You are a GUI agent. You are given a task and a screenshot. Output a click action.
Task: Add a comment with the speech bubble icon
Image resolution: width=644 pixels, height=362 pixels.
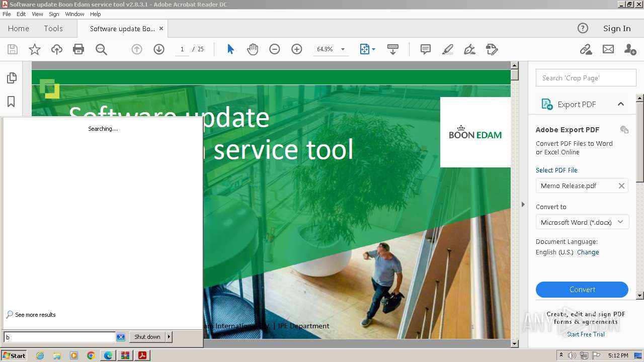[426, 49]
